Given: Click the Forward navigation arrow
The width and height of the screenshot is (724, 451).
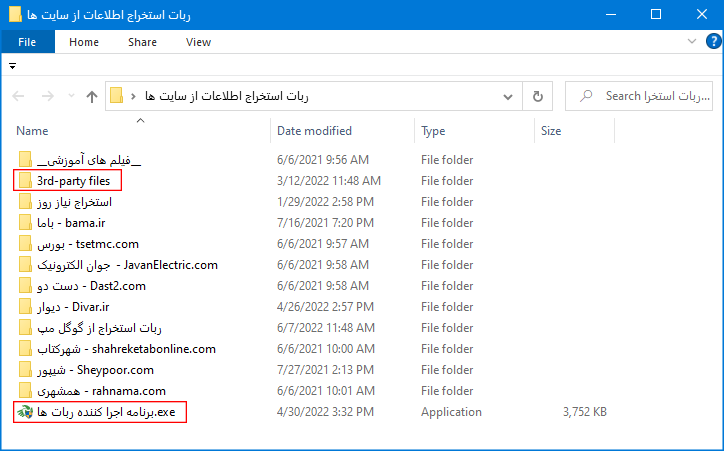Looking at the screenshot, I should 46,97.
